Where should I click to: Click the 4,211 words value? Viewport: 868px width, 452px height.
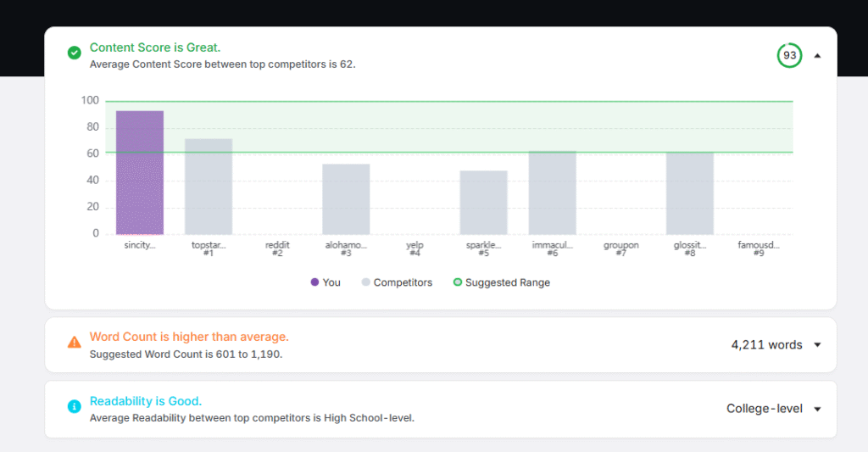(x=766, y=344)
